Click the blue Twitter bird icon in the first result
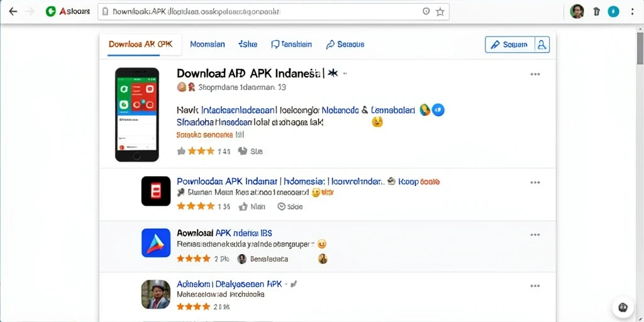 point(438,109)
